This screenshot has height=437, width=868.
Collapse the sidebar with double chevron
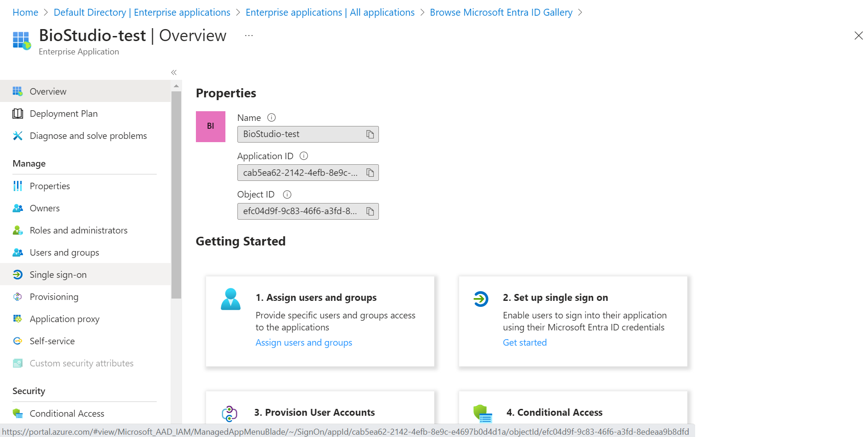[x=174, y=72]
